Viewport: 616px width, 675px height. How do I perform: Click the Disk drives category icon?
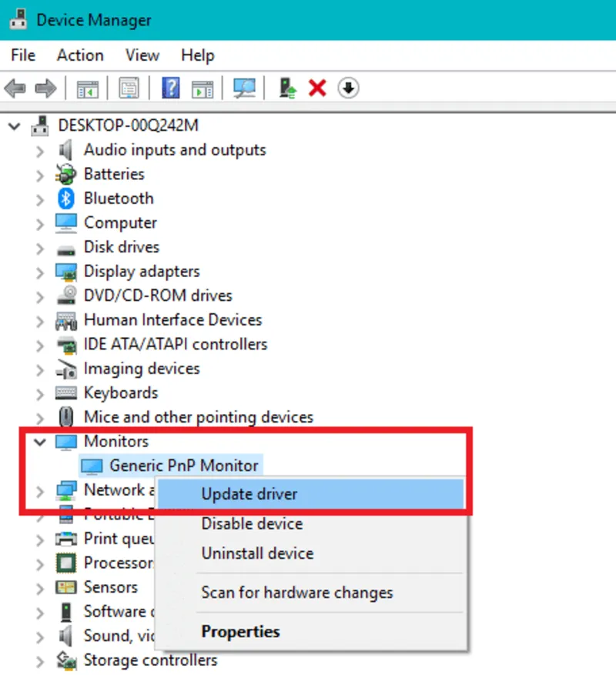[x=66, y=249]
